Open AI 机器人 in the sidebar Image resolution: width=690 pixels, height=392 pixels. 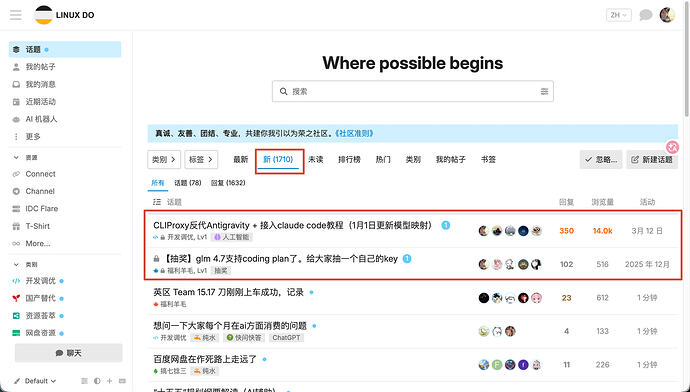65,119
